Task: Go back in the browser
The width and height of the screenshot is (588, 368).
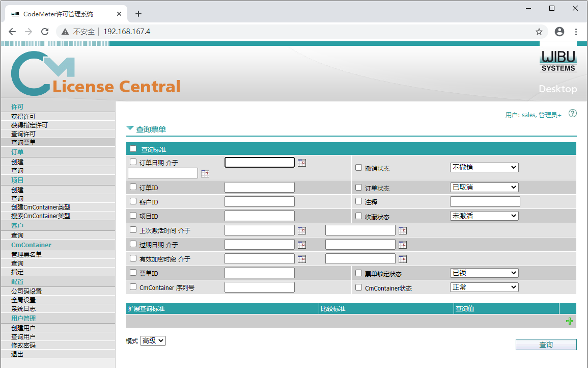Action: click(x=12, y=32)
